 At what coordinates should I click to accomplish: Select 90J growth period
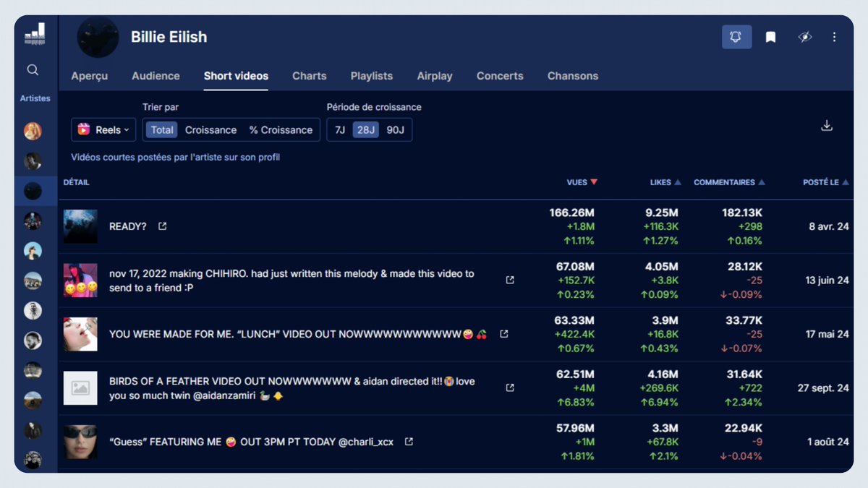point(395,130)
